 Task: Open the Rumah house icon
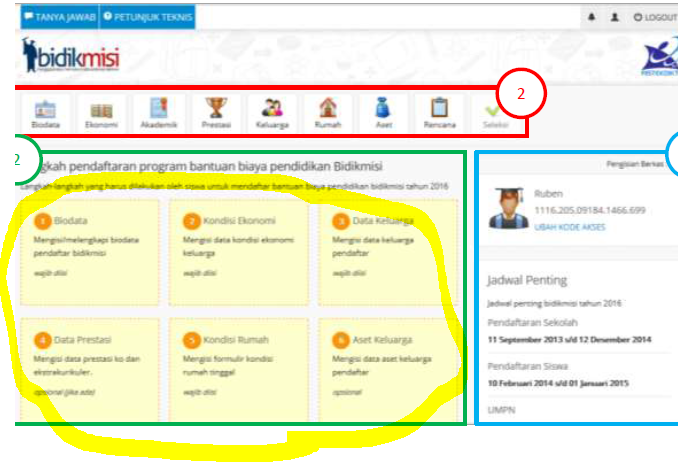(x=328, y=113)
